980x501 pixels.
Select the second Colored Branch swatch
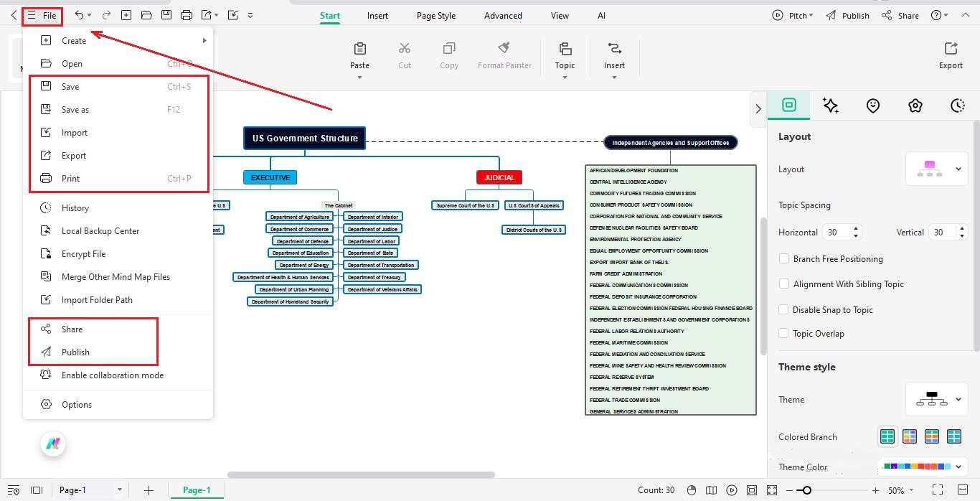[x=910, y=436]
